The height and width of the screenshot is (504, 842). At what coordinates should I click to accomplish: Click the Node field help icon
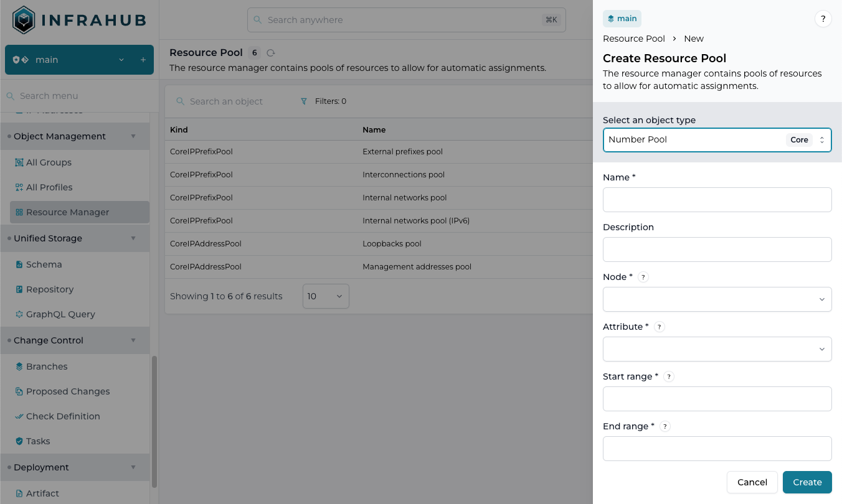(643, 276)
